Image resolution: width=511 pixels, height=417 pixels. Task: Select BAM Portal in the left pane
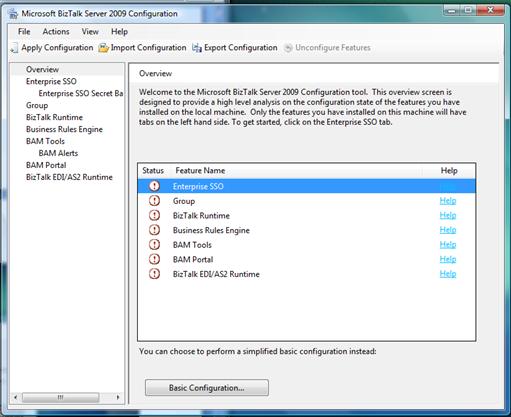point(46,165)
